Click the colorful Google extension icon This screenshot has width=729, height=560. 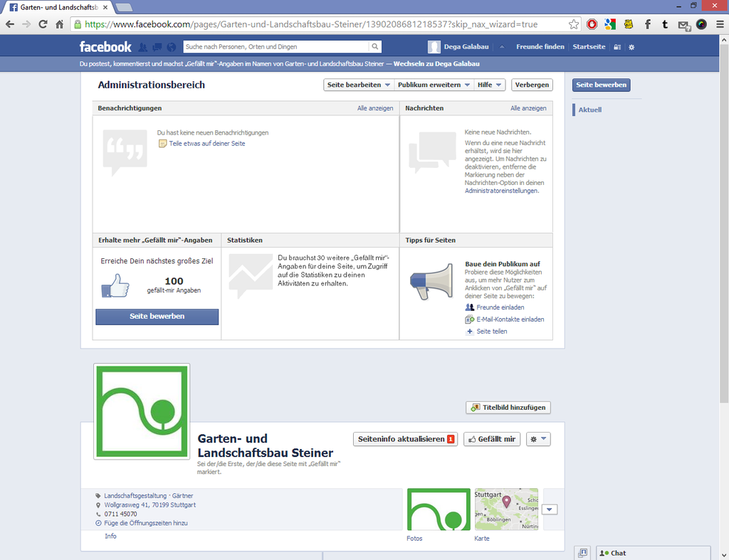[610, 24]
